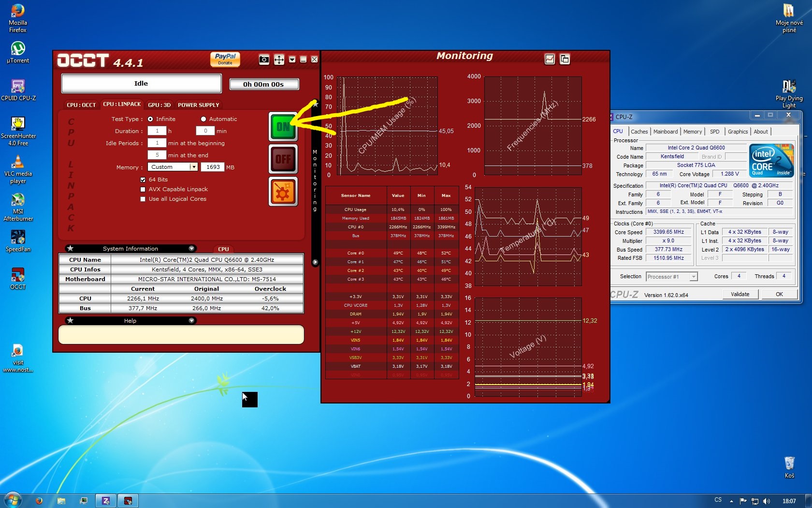Open the MSI Afterburner desktop icon

[18, 207]
